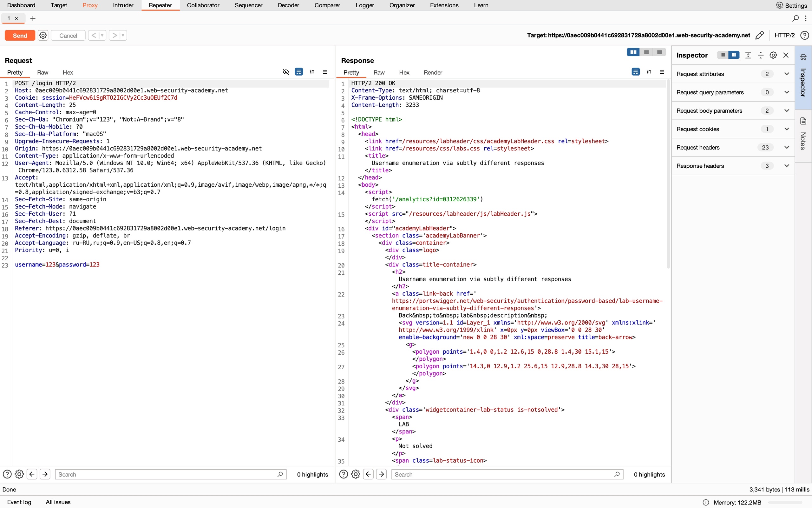Add a new Repeater tab with plus
Image resolution: width=812 pixels, height=508 pixels.
coord(33,18)
